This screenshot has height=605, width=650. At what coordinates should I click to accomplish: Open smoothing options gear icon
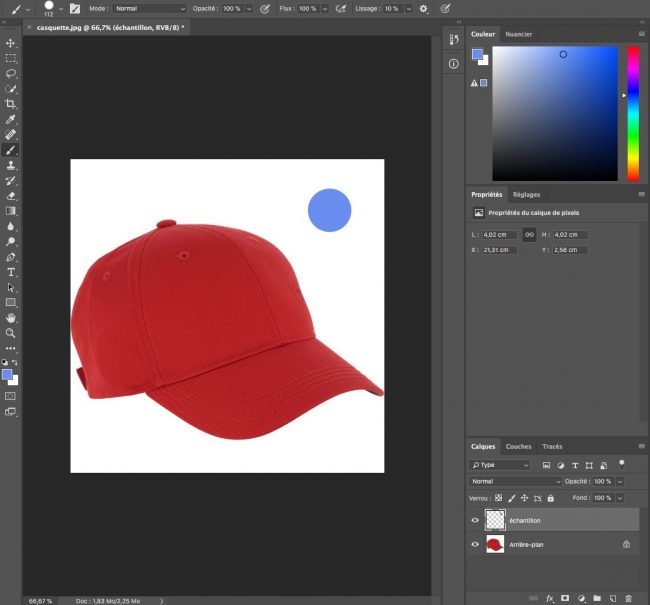point(423,8)
